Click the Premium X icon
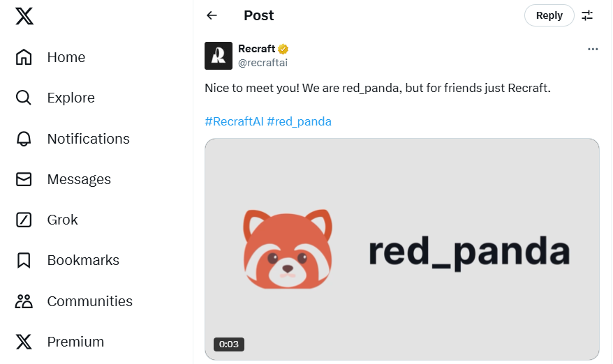The height and width of the screenshot is (364, 613). point(24,342)
